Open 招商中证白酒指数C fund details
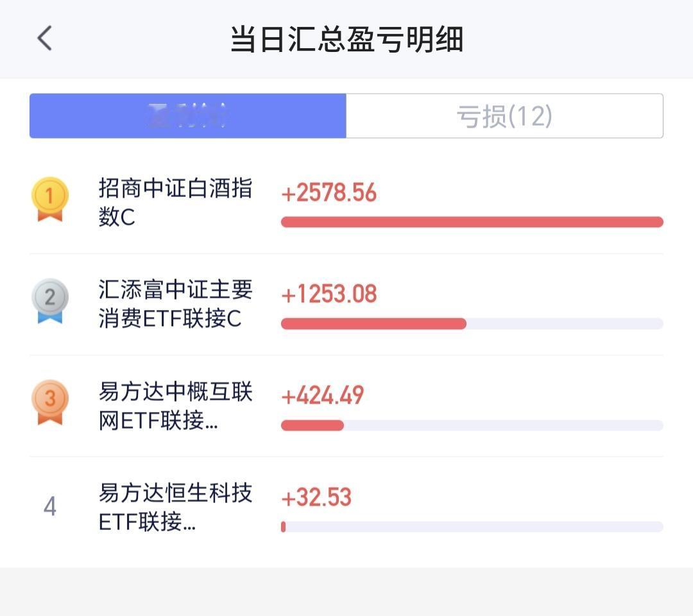 [x=175, y=202]
